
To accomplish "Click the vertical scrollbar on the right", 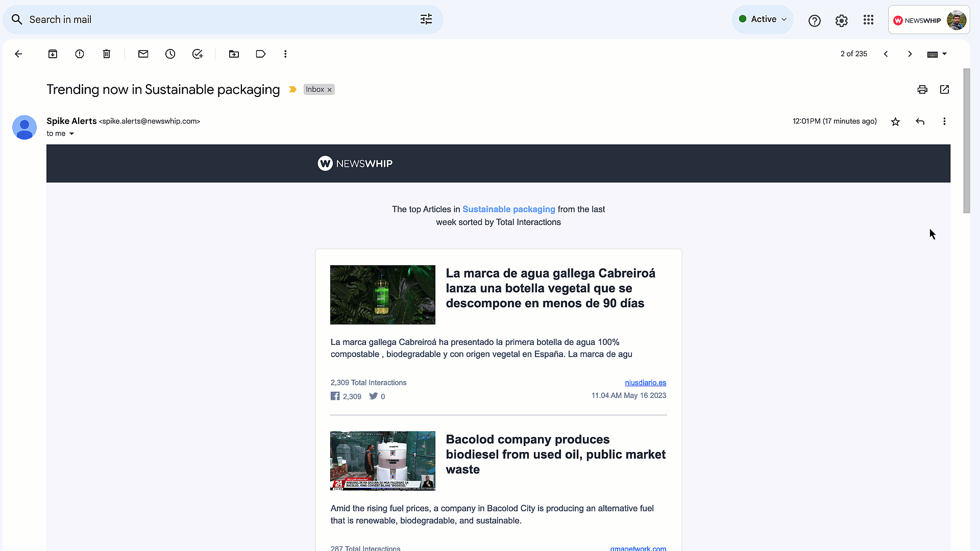I will pyautogui.click(x=967, y=140).
